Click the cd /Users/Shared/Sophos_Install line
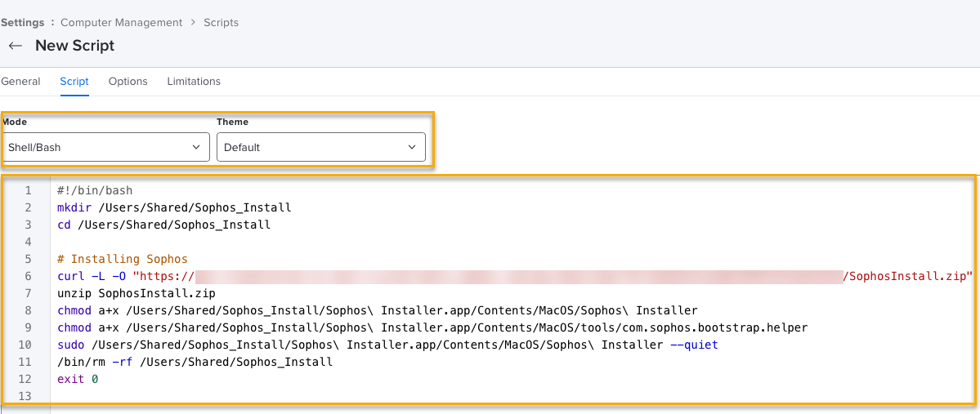The image size is (980, 414). click(163, 225)
